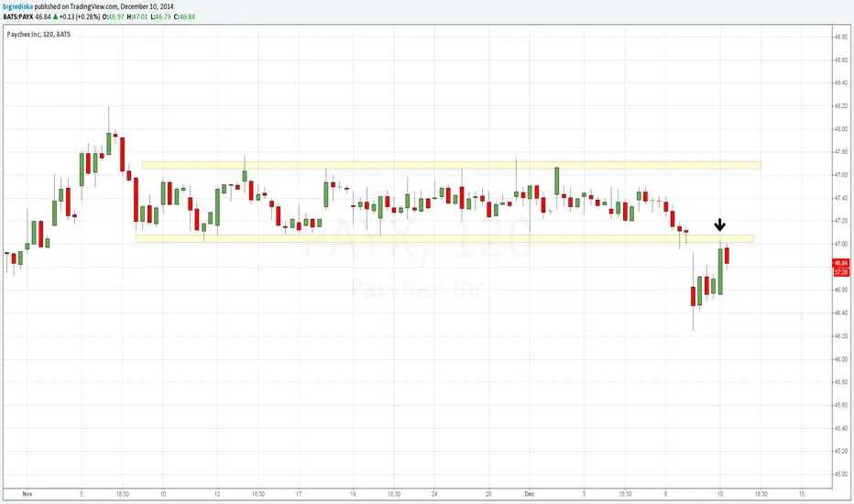Click the Dec label on the time axis
This screenshot has width=854, height=504.
click(530, 494)
